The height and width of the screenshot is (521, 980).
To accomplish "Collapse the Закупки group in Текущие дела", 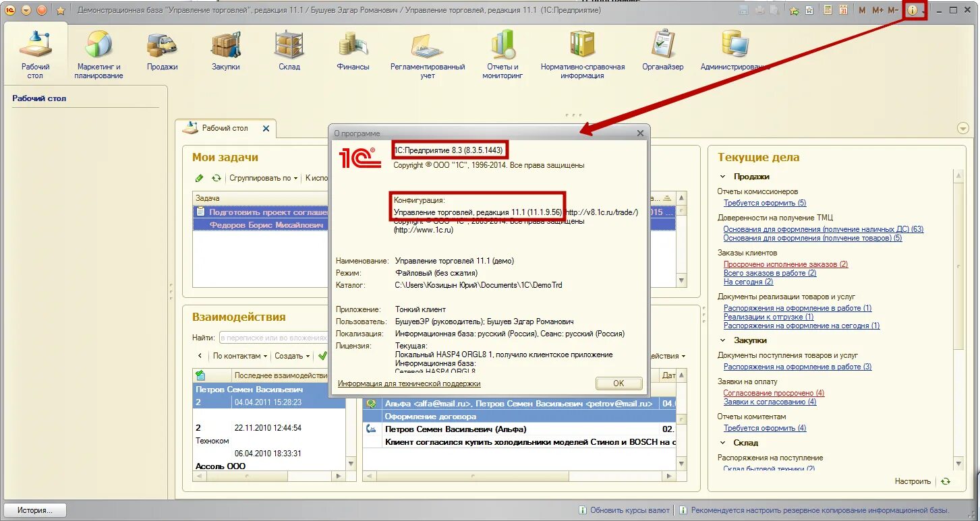I will pos(723,340).
